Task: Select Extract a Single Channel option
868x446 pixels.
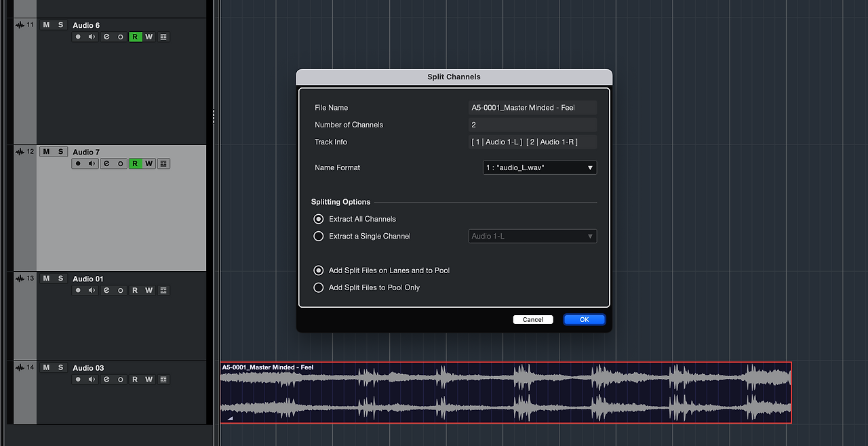Action: [318, 237]
